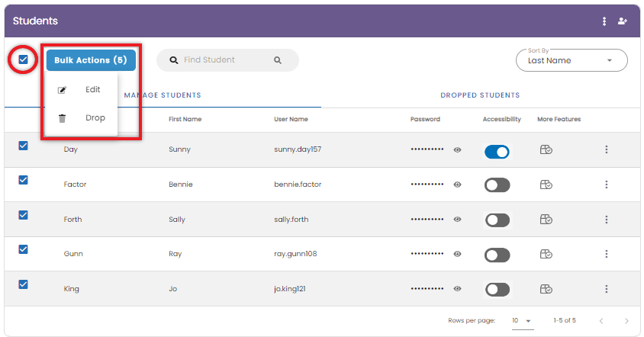644x337 pixels.
Task: Click the More Features column header
Action: (x=559, y=119)
